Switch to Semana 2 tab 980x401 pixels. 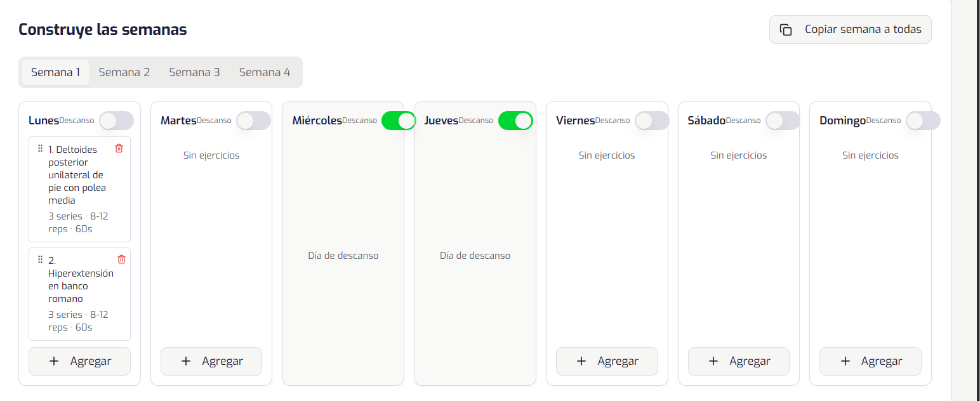click(124, 72)
